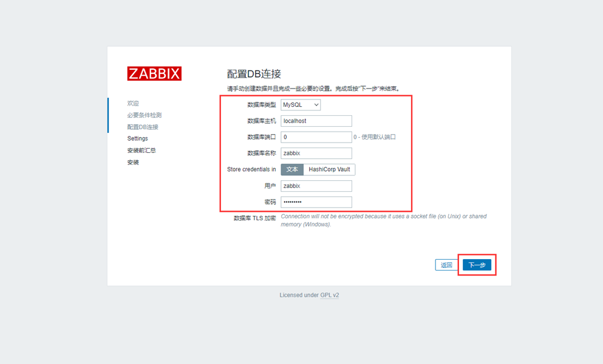603x364 pixels.
Task: Focus the 密码 password field
Action: click(316, 202)
